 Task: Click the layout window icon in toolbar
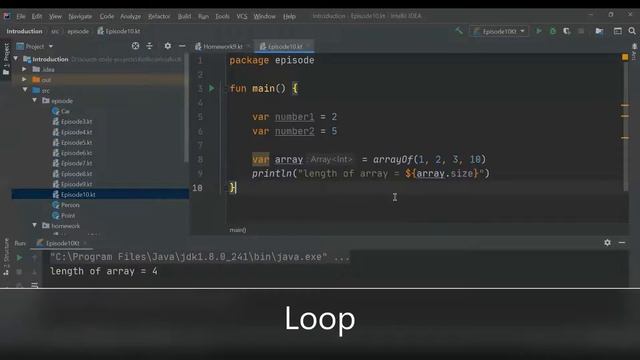click(618, 31)
